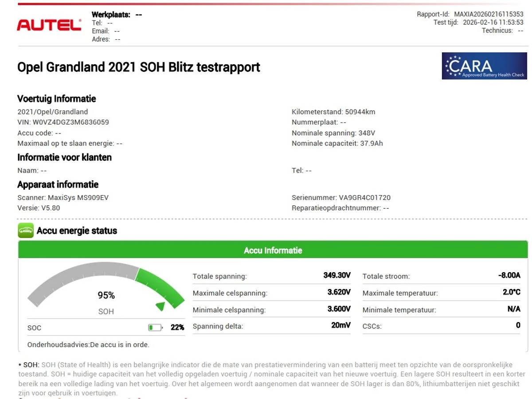
Task: Select the green car icon beside Accu energie status
Action: coord(25,231)
